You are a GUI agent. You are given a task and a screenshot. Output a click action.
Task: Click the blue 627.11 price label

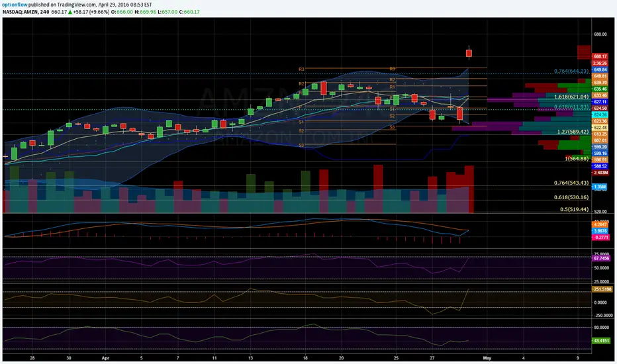[600, 101]
